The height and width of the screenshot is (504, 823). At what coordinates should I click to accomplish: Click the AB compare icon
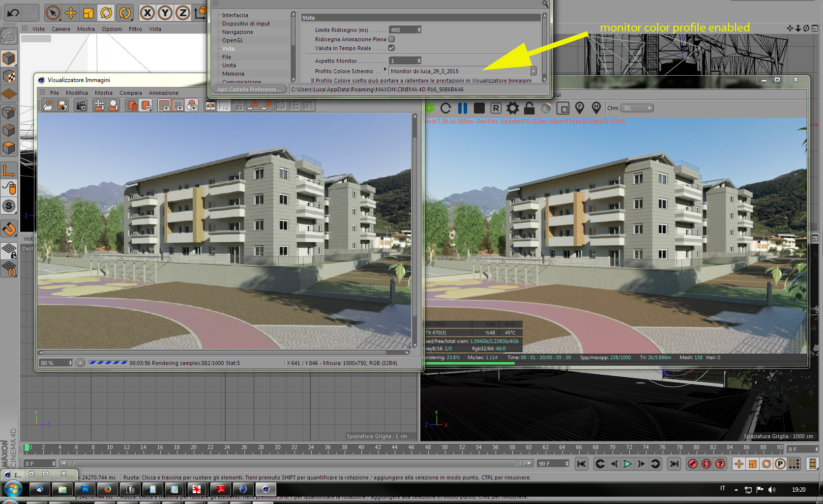[x=210, y=105]
